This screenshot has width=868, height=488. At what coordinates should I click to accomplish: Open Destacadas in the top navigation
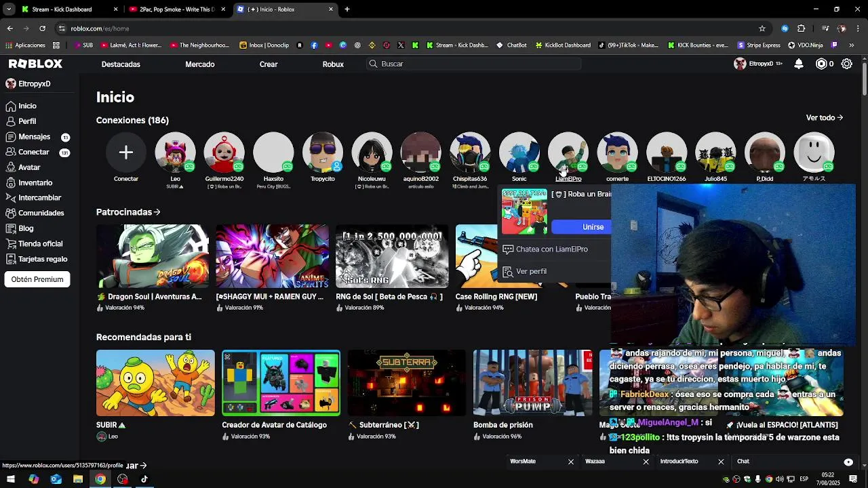tap(121, 64)
